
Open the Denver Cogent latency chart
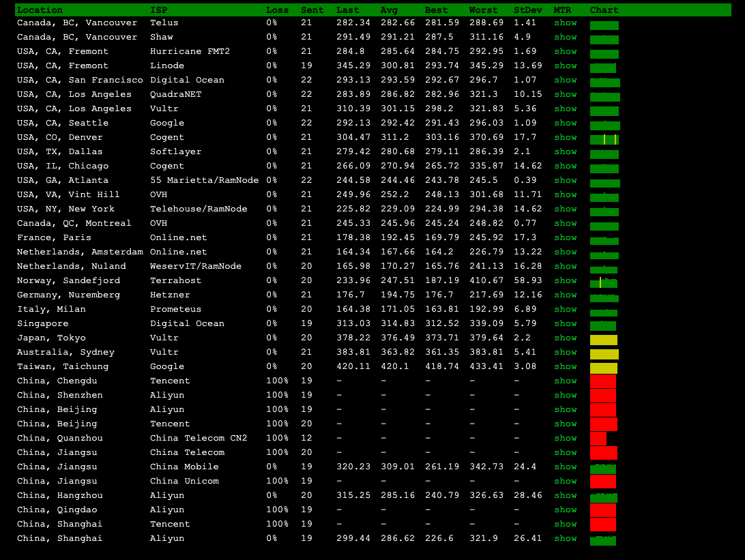(x=604, y=139)
